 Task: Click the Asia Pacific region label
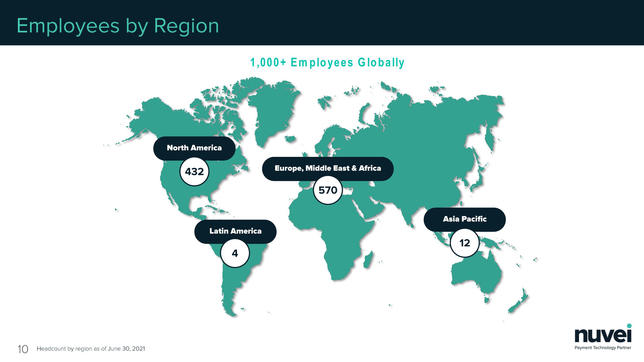tap(465, 219)
